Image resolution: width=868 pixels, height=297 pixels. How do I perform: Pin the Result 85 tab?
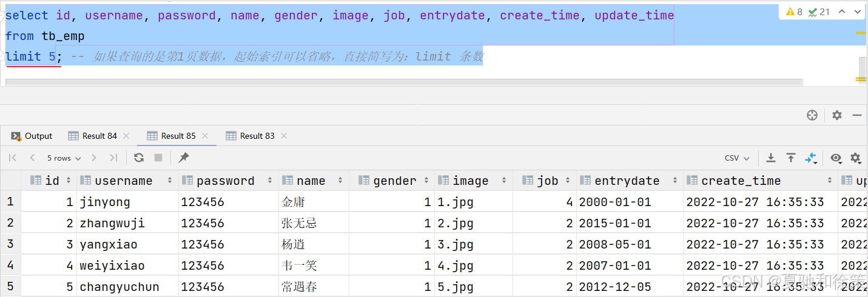click(x=184, y=158)
